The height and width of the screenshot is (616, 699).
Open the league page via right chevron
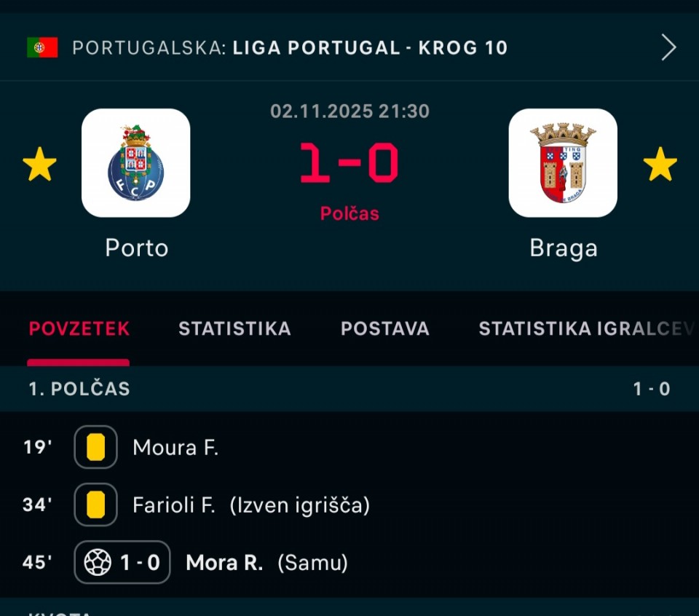click(668, 48)
